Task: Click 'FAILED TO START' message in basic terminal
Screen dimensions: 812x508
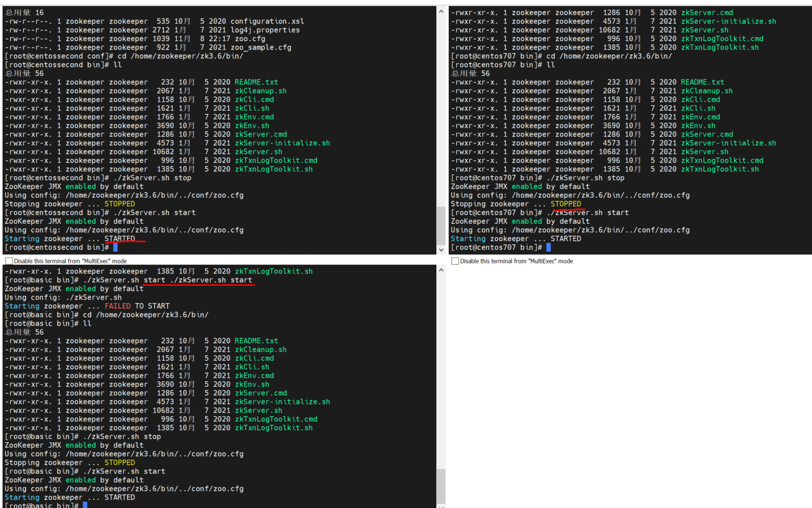Action: tap(137, 306)
